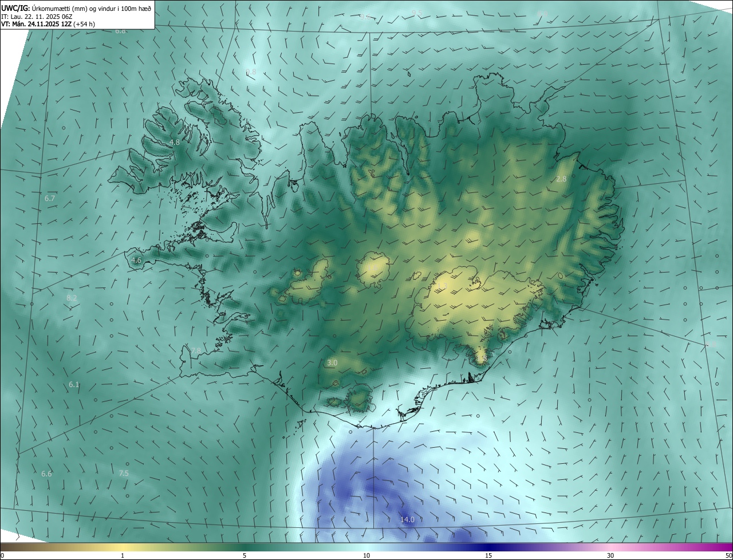Click the 10 label on the color scale
The width and height of the screenshot is (733, 560).
[x=366, y=555]
